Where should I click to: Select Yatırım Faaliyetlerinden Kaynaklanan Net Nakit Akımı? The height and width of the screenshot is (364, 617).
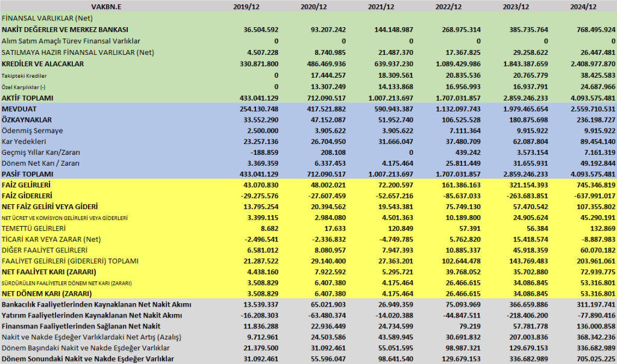point(92,316)
